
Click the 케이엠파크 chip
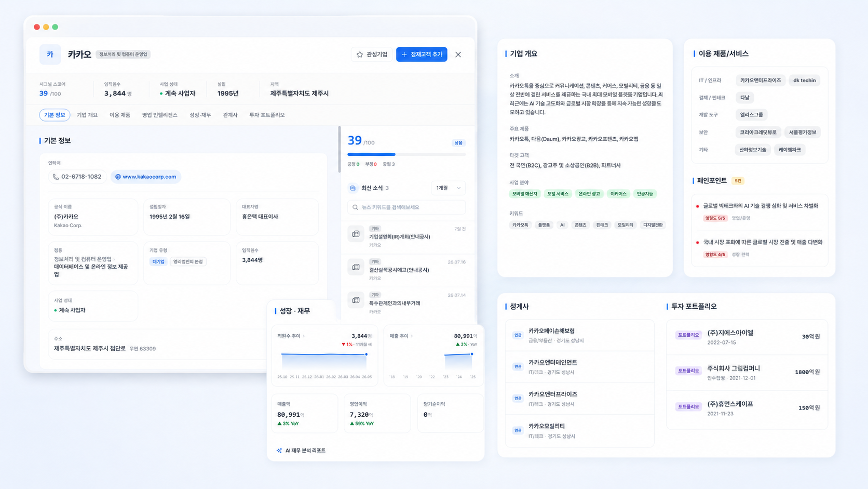[x=790, y=150]
